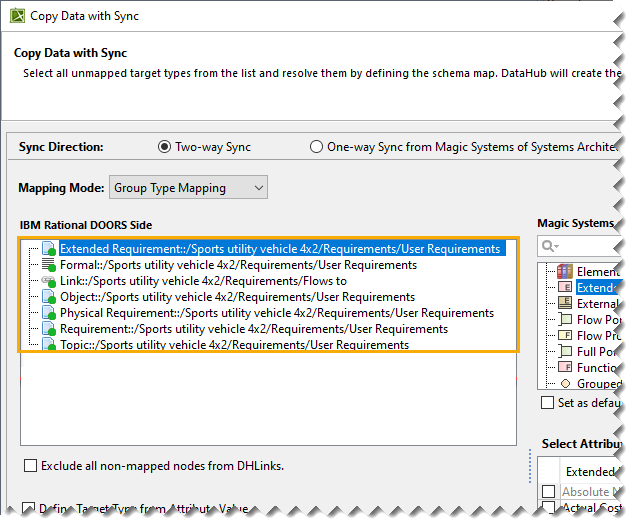635x526 pixels.
Task: Select the Two-way Sync radio button
Action: click(165, 147)
